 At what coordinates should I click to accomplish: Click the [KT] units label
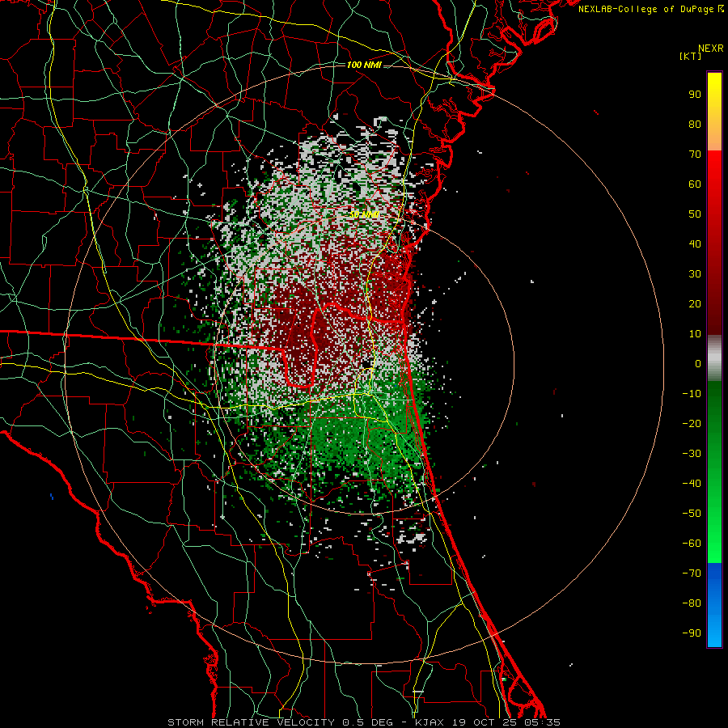tap(691, 56)
